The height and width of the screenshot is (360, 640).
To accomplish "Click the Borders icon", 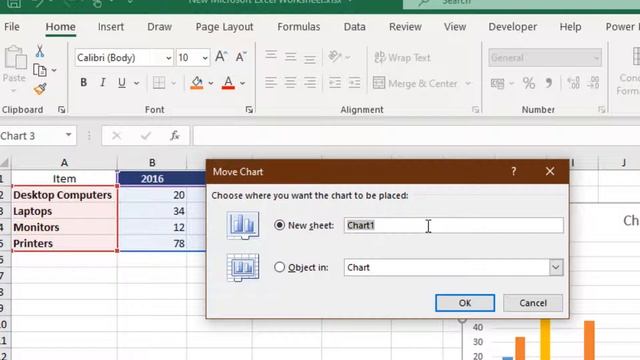I will [159, 83].
